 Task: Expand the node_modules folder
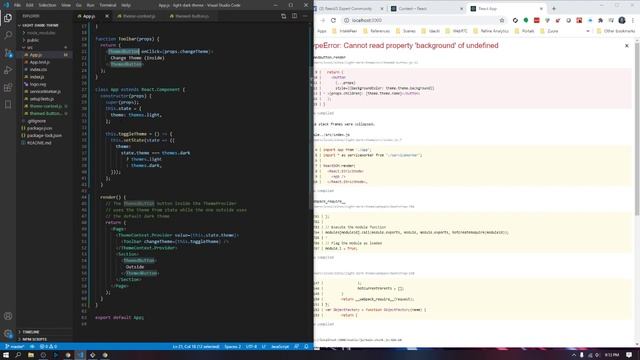[40, 33]
